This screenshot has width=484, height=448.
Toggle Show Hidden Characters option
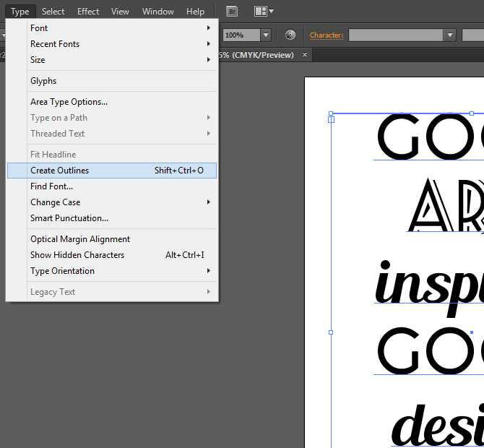(x=77, y=255)
